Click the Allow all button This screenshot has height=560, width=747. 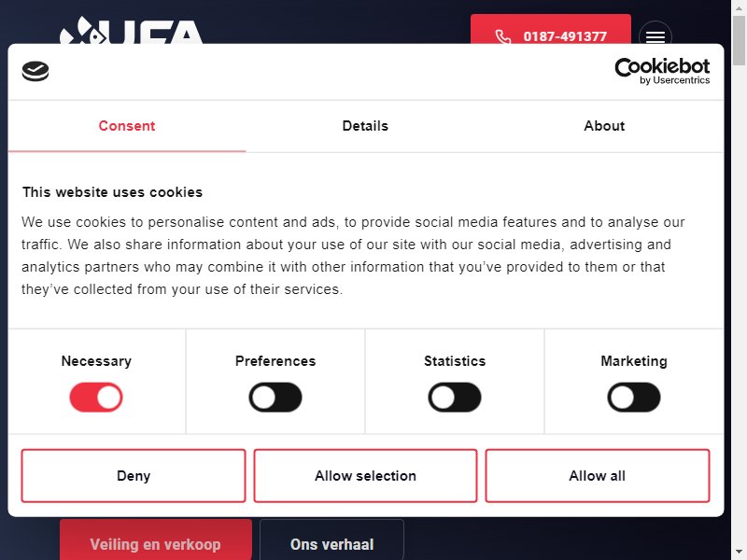[x=598, y=476]
